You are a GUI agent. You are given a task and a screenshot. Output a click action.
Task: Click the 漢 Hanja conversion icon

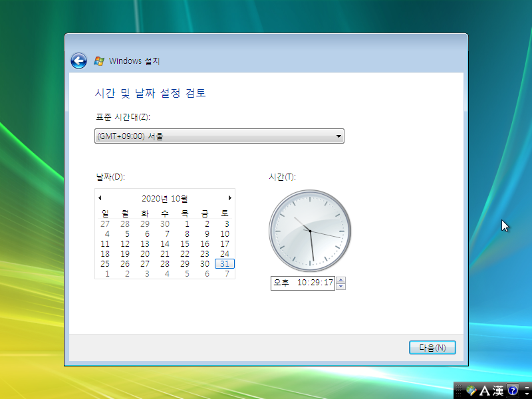[497, 390]
